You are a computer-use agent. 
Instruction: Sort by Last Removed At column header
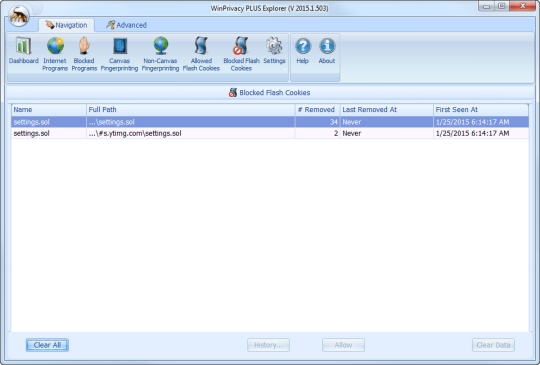[387, 110]
